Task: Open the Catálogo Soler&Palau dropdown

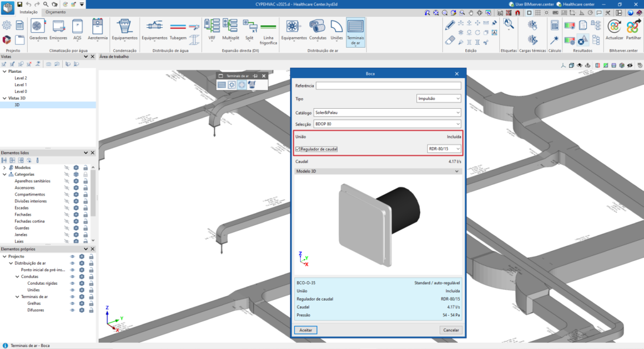Action: [387, 113]
